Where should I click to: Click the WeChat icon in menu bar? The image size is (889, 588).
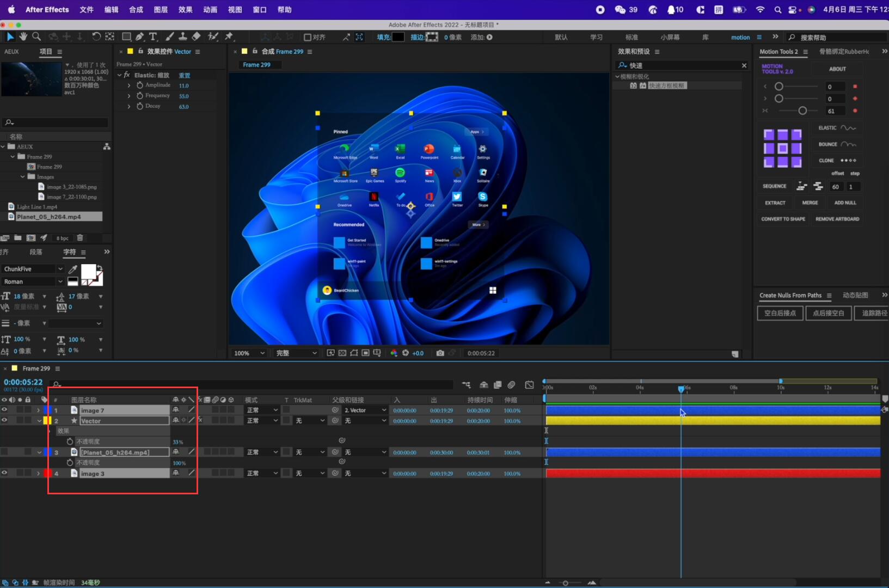coord(620,9)
